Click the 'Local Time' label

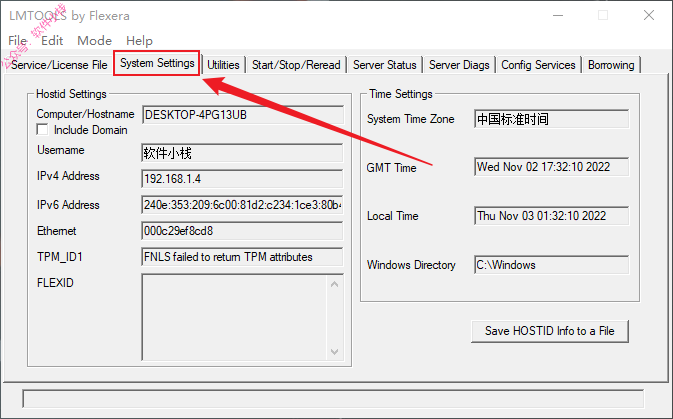tap(393, 216)
